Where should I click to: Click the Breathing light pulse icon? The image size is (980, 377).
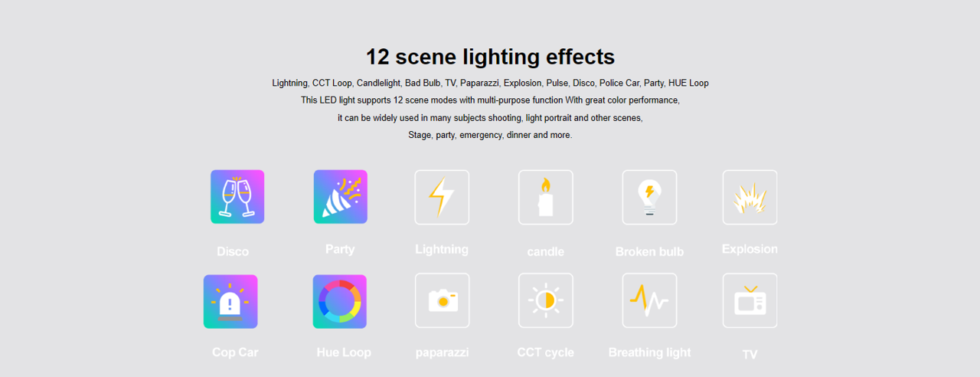[649, 300]
